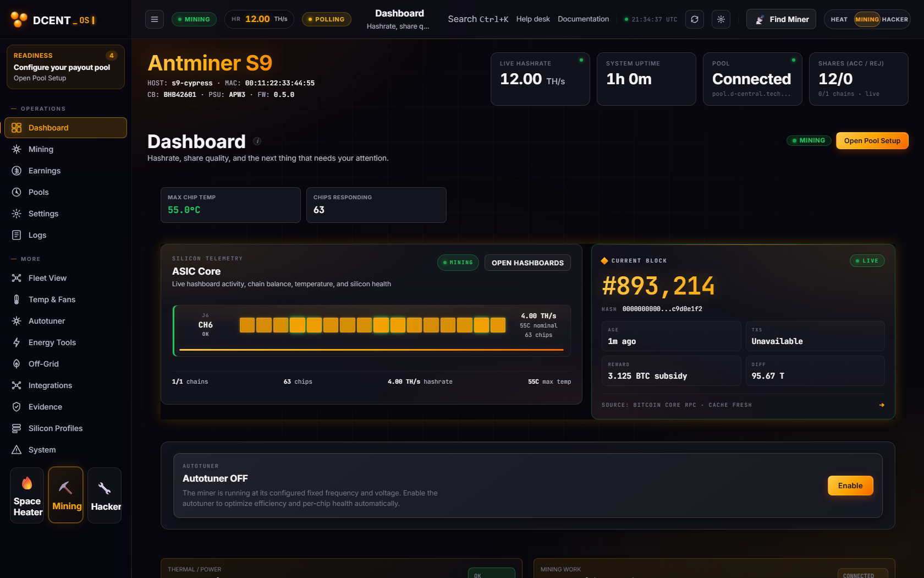
Task: Click the arrow icon in Current Block card
Action: (x=882, y=405)
